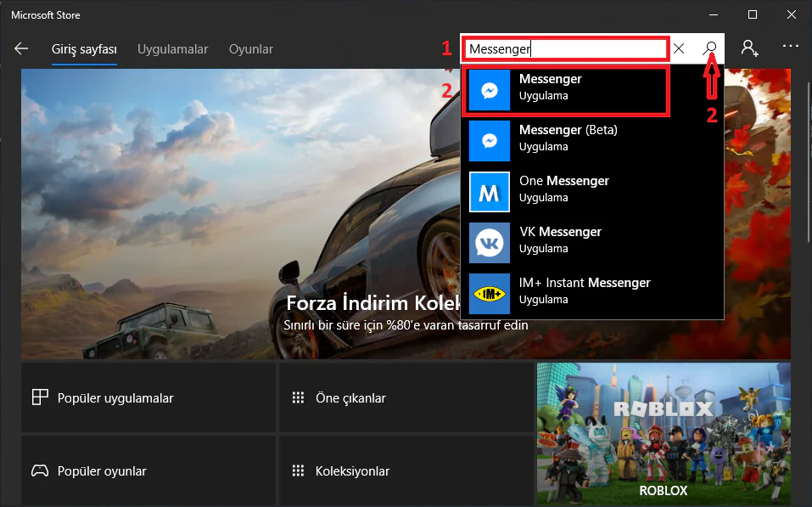
Task: Clear search text with X icon
Action: [679, 48]
